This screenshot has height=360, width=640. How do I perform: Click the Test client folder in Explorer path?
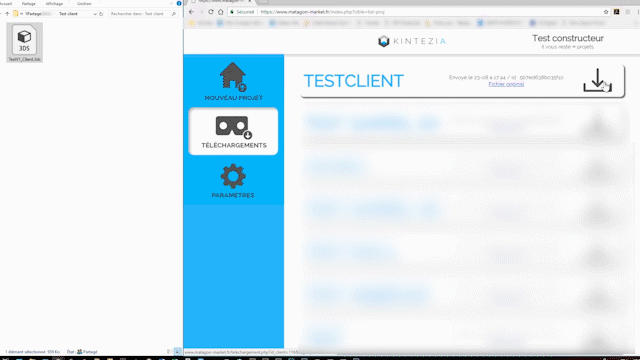click(69, 14)
